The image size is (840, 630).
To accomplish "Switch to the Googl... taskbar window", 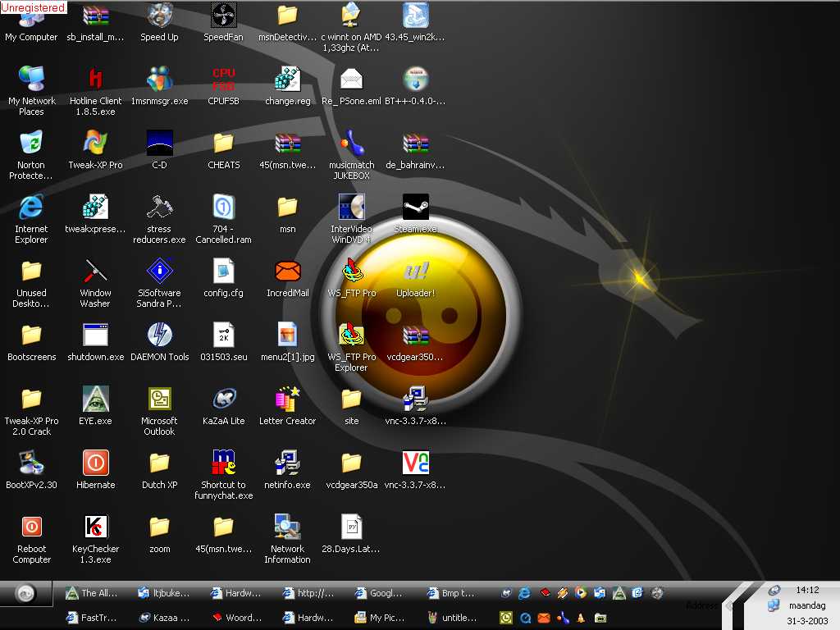I will point(379,593).
